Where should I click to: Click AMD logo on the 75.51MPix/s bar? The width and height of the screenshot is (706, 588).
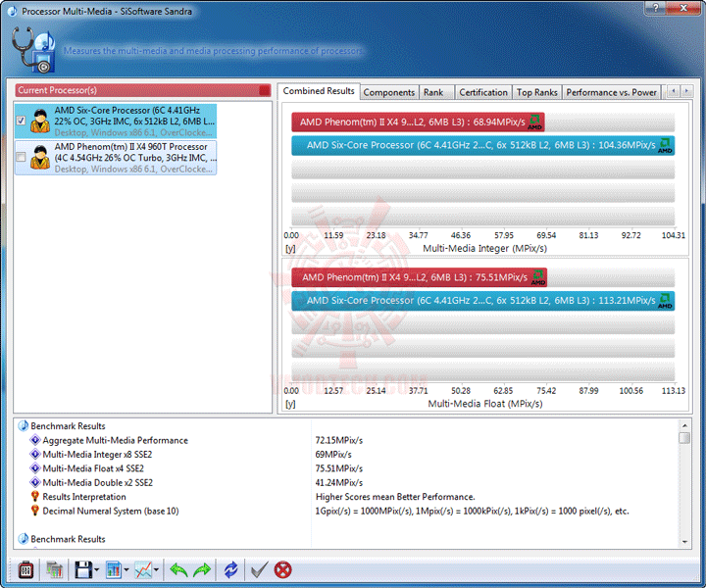[x=537, y=277]
